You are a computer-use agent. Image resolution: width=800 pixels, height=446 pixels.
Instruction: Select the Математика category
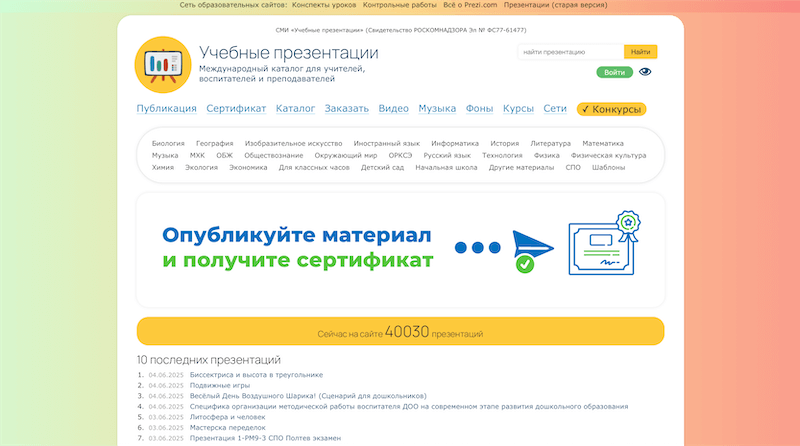(x=603, y=143)
